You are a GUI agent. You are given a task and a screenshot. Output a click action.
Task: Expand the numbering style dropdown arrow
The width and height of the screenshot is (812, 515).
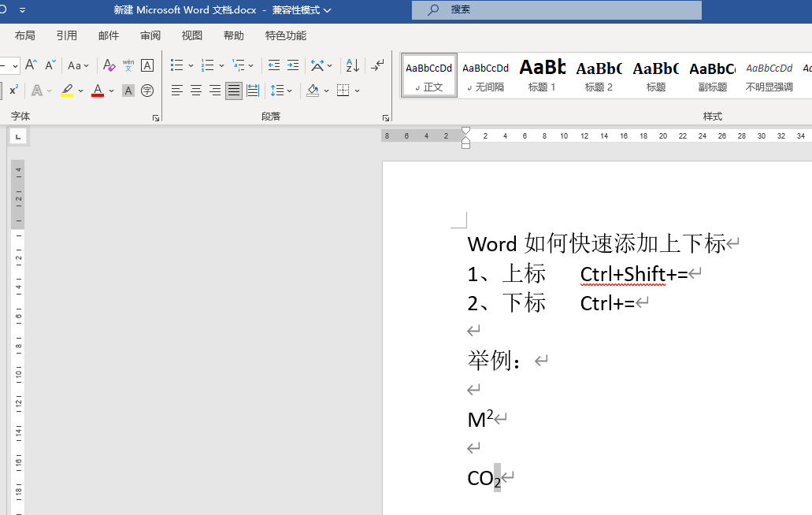pos(221,65)
